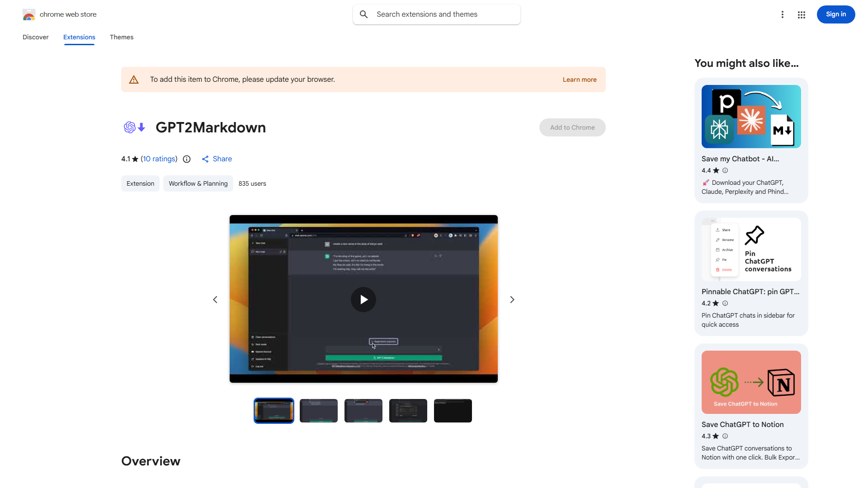Click the info icon beside Save my Chatbot rating

(x=725, y=170)
